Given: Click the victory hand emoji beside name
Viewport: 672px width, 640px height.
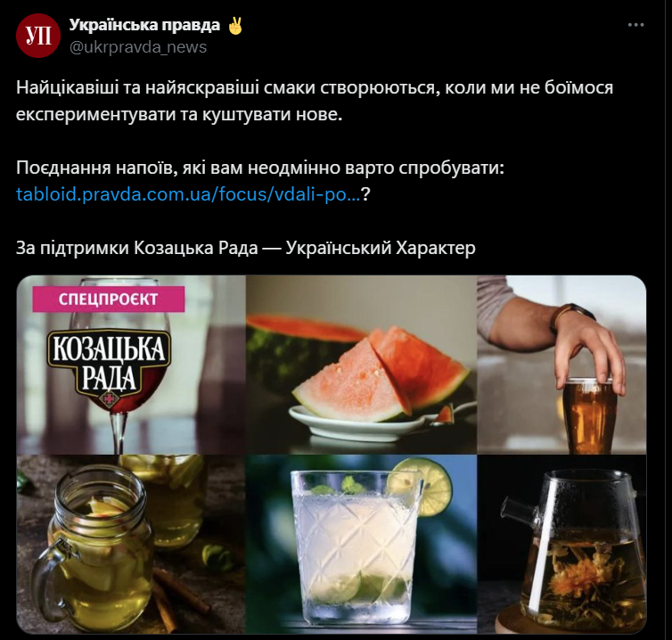Looking at the screenshot, I should (235, 25).
